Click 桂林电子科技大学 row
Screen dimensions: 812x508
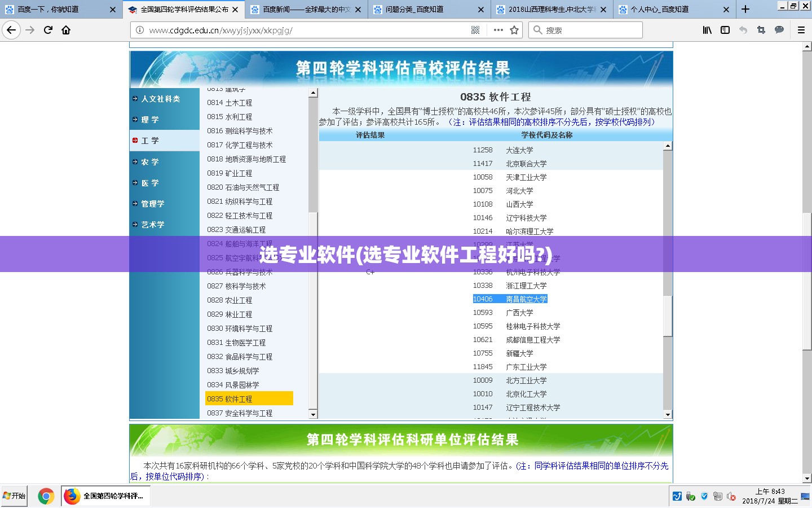(533, 326)
